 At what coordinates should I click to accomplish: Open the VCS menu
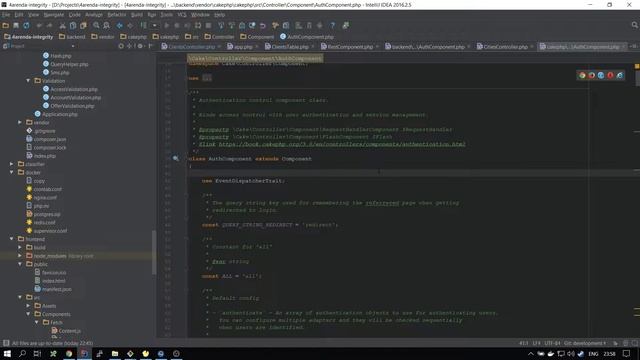coord(182,15)
